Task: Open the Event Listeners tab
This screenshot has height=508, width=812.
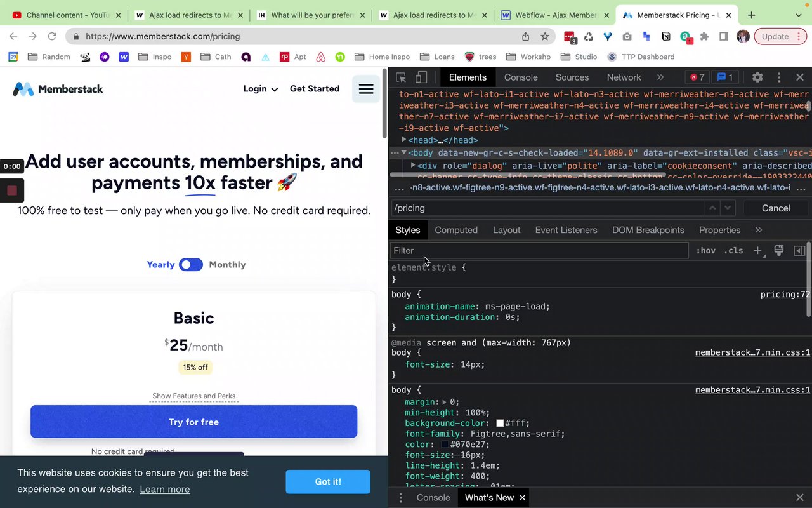Action: (x=566, y=230)
